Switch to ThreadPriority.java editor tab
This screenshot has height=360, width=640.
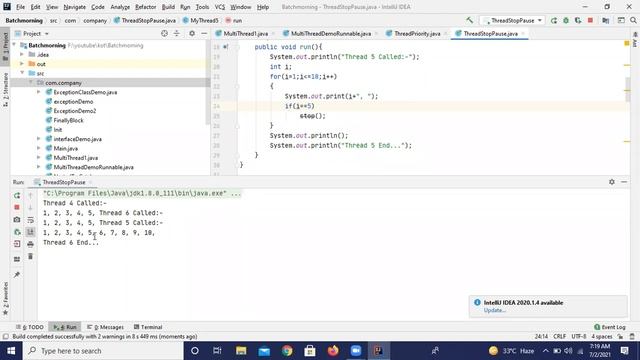(x=417, y=33)
